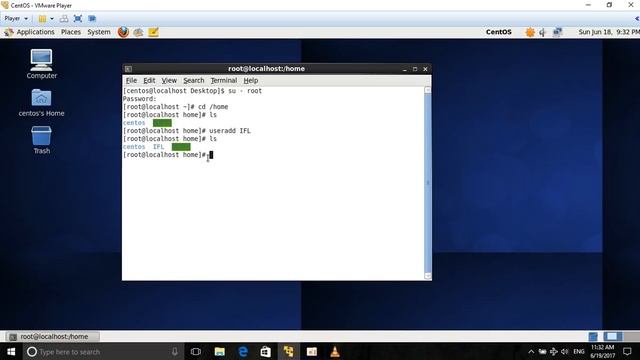The width and height of the screenshot is (640, 360).
Task: Open the terminal File menu
Action: (131, 80)
